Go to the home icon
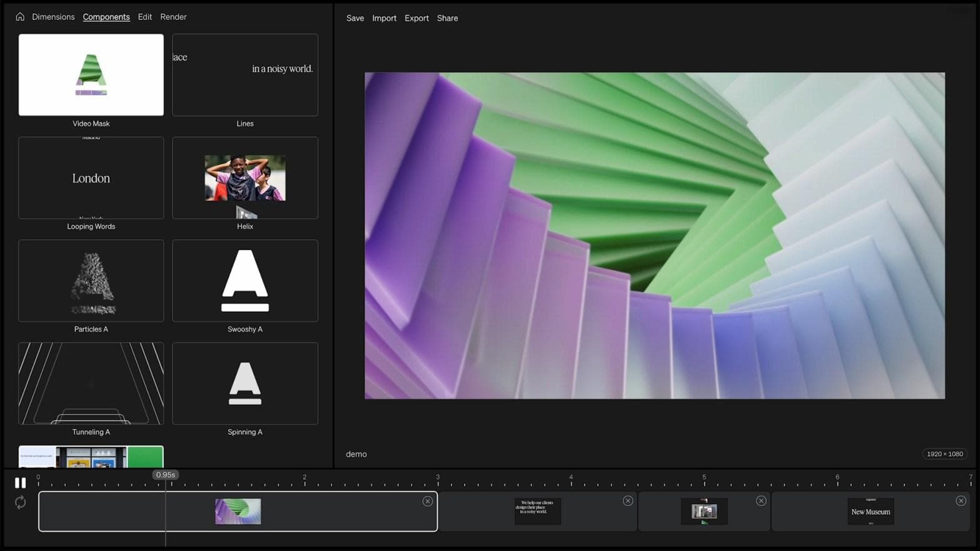 coord(20,17)
